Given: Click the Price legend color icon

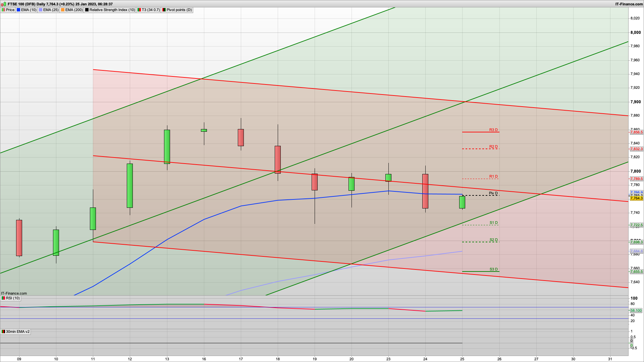Looking at the screenshot, I should [3, 10].
